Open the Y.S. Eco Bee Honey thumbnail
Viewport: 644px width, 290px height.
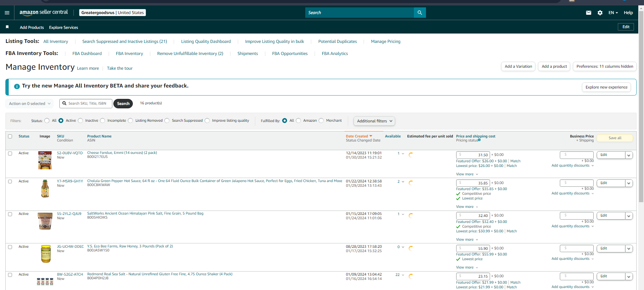point(46,254)
